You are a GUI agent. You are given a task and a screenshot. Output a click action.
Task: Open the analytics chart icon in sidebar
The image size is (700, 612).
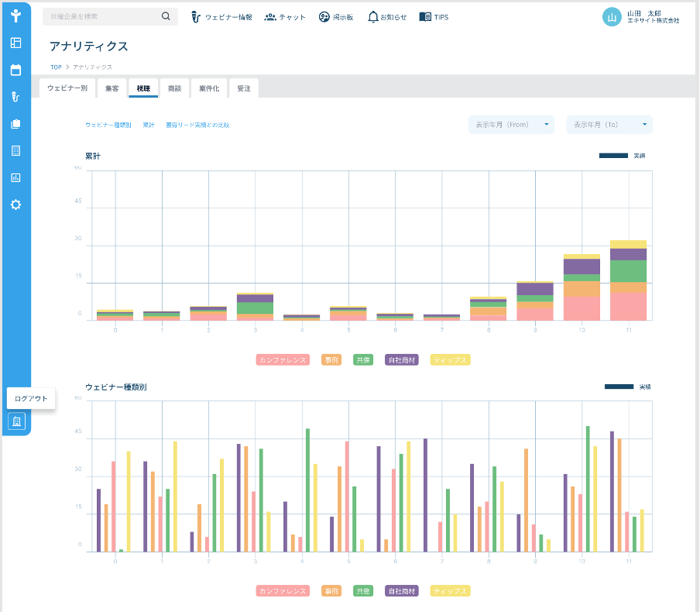pos(15,178)
